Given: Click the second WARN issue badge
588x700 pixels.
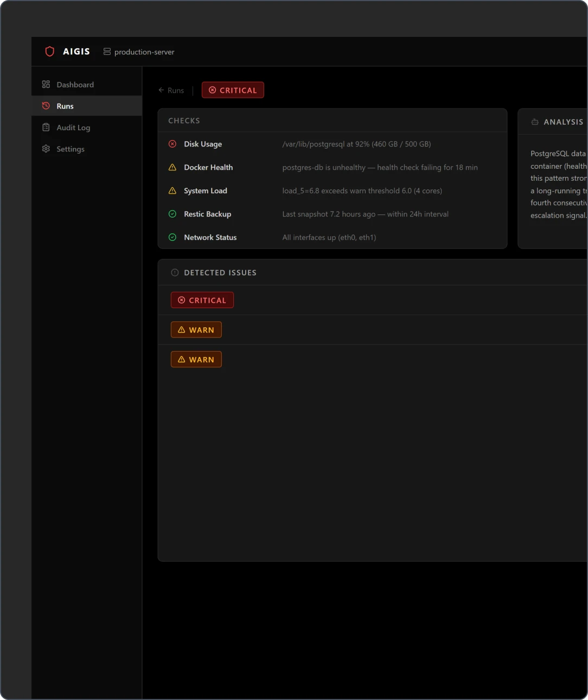Looking at the screenshot, I should pyautogui.click(x=196, y=359).
